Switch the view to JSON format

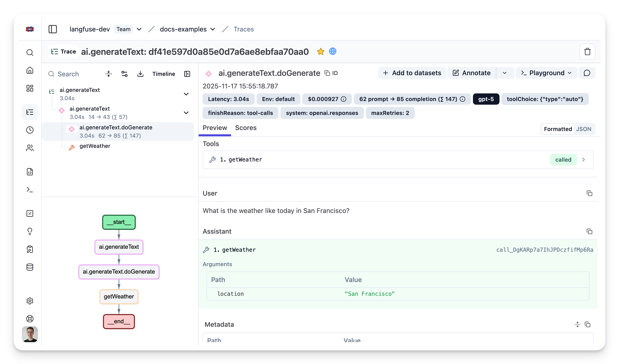(583, 129)
